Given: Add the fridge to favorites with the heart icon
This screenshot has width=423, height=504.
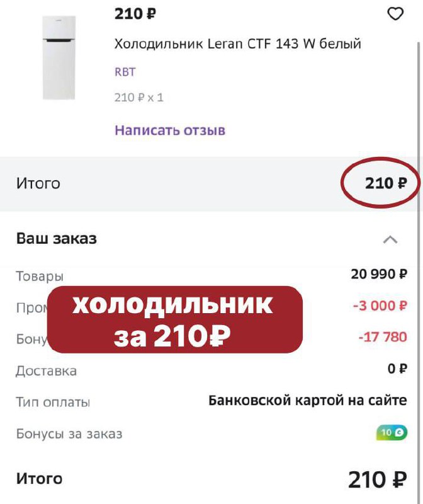Looking at the screenshot, I should click(x=395, y=14).
